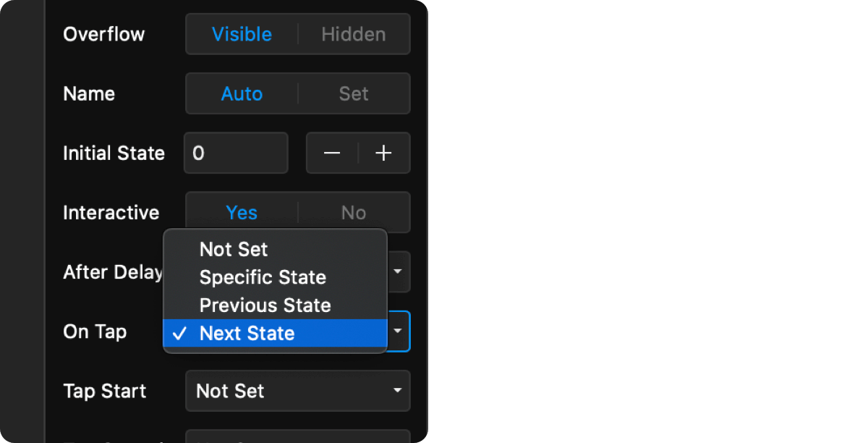
Task: Enable Interactive with Yes
Action: tap(242, 212)
